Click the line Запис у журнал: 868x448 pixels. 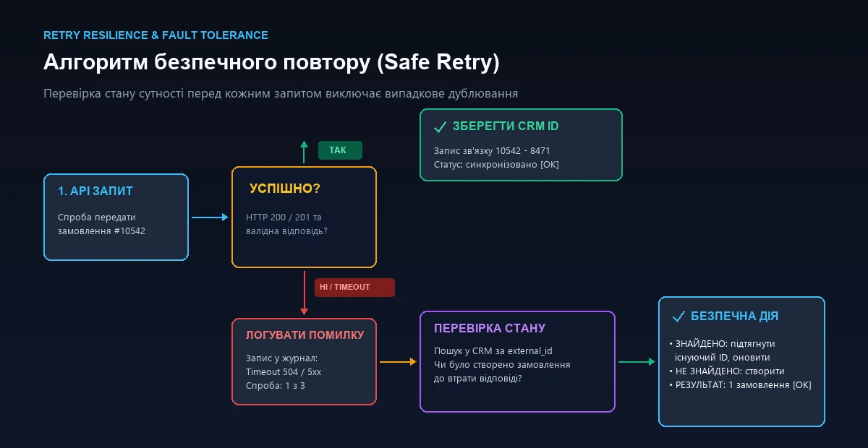pos(282,358)
